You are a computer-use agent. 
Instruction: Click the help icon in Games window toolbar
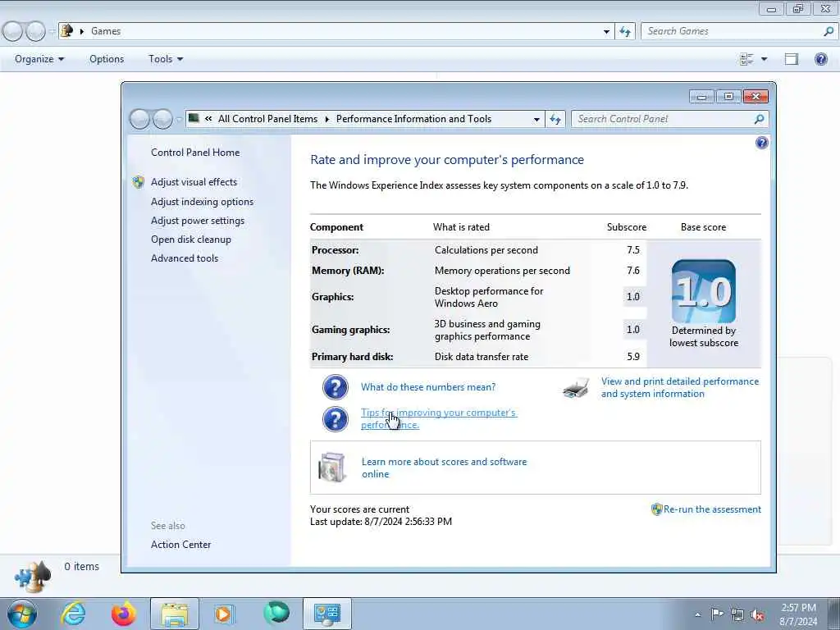point(820,59)
